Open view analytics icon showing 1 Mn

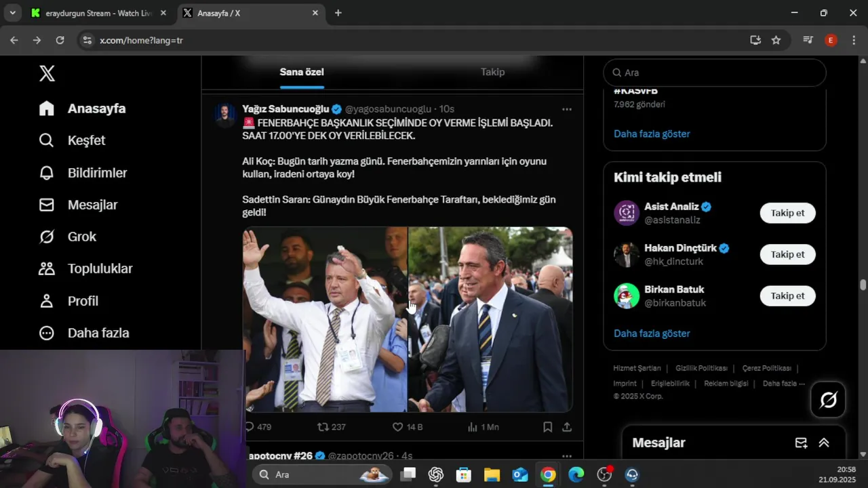point(483,427)
